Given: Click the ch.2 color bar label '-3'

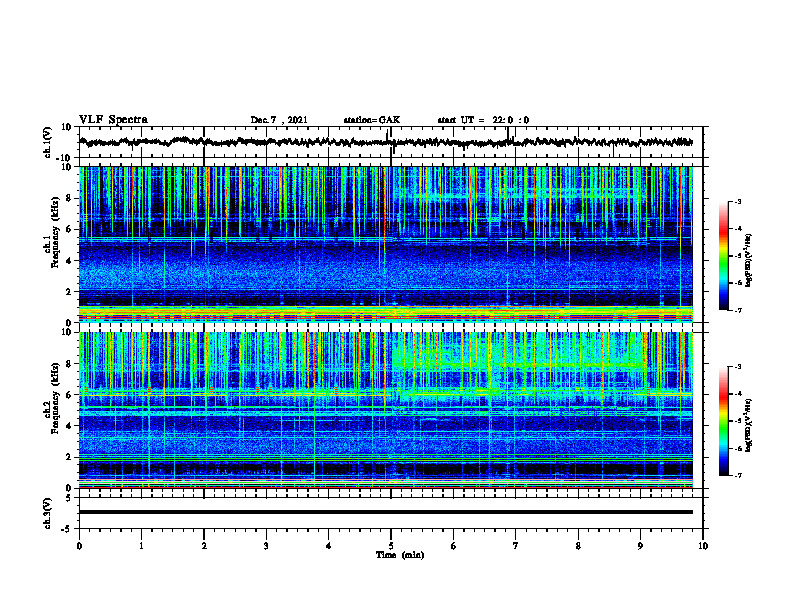Looking at the screenshot, I should pos(737,367).
